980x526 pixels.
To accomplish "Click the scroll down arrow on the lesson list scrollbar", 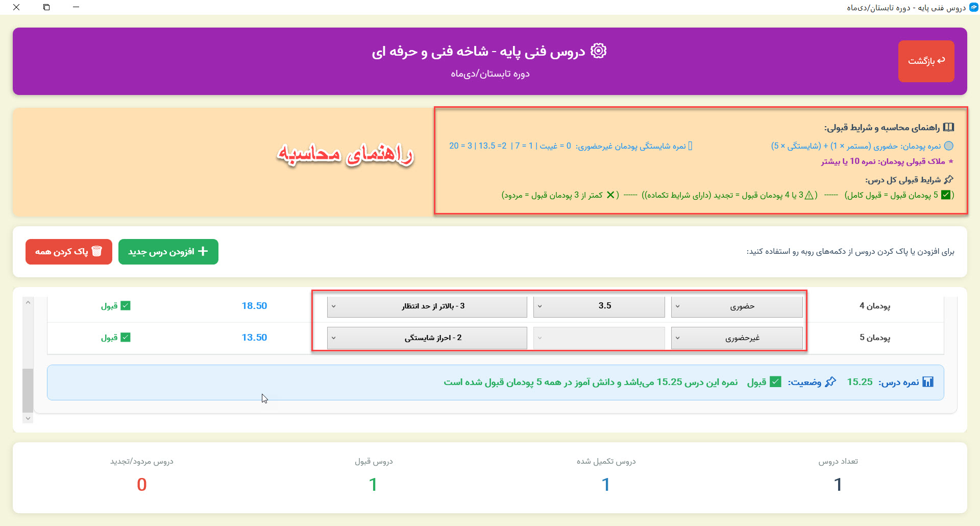I will point(28,418).
